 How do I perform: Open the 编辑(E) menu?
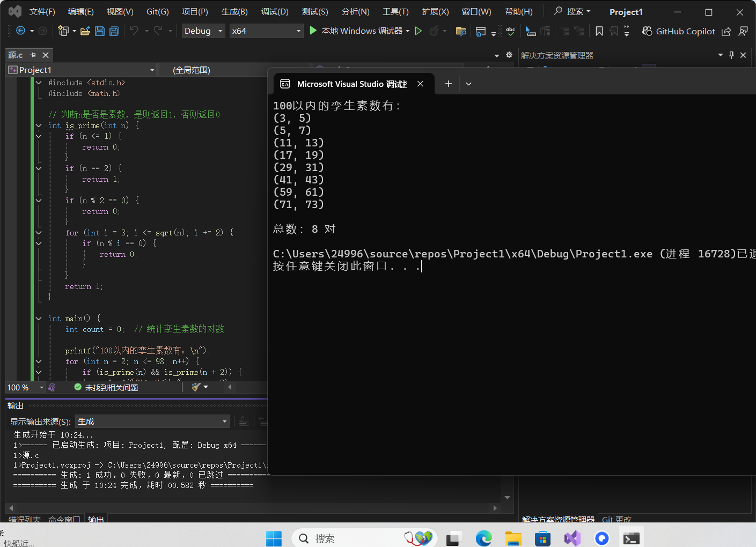coord(80,12)
